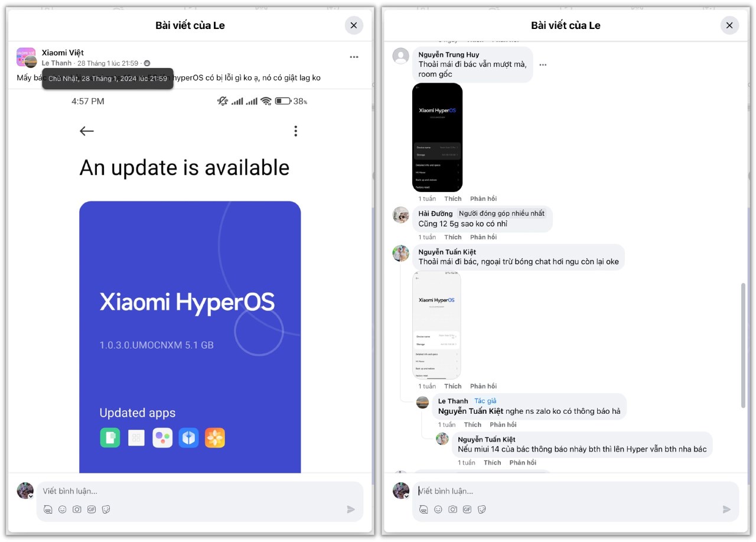
Task: Click Le Thanh's avatar in reply thread
Action: tap(423, 402)
